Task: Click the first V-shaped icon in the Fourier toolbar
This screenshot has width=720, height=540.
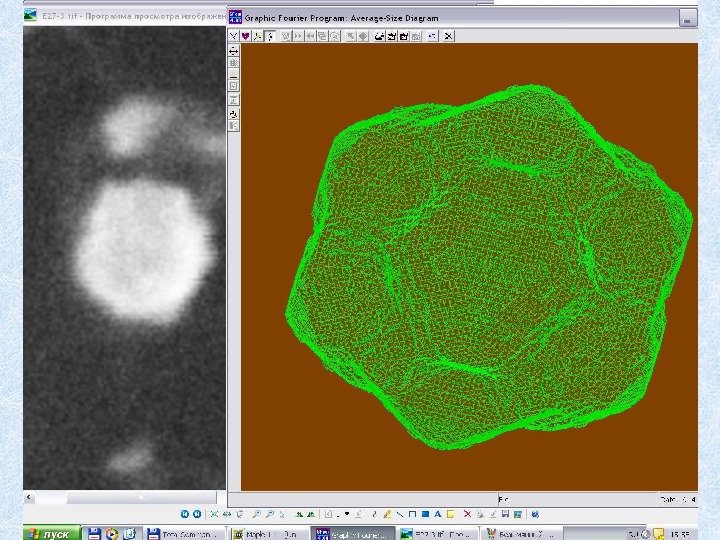Action: point(234,36)
